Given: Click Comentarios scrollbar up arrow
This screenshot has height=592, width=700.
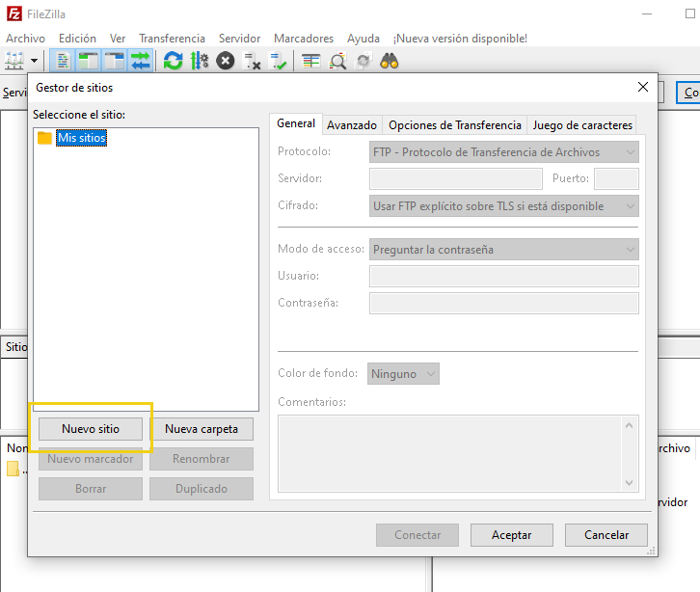Looking at the screenshot, I should coord(629,425).
